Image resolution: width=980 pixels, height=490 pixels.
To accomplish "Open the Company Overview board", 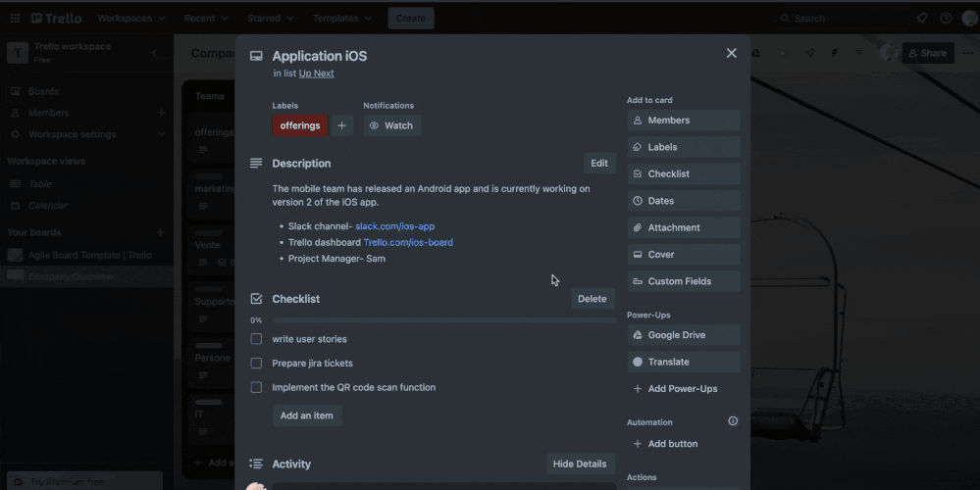I will [x=86, y=276].
